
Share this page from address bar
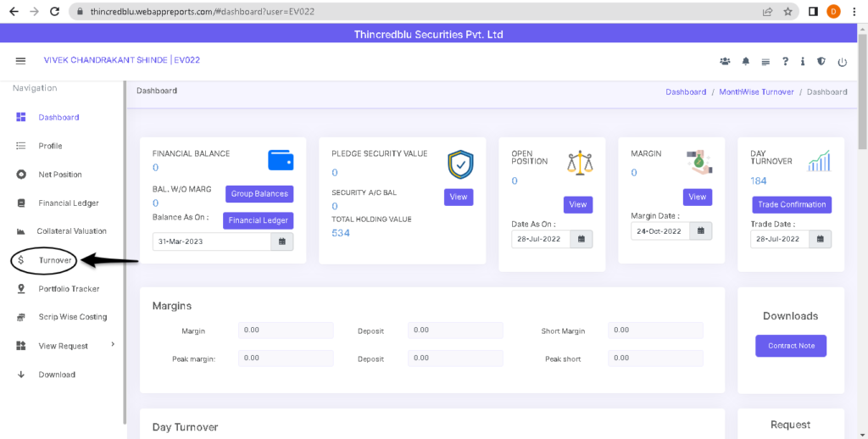(x=768, y=11)
